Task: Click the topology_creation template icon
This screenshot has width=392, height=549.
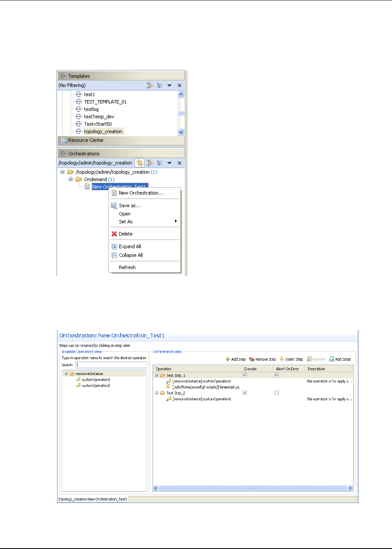Action: (x=79, y=131)
